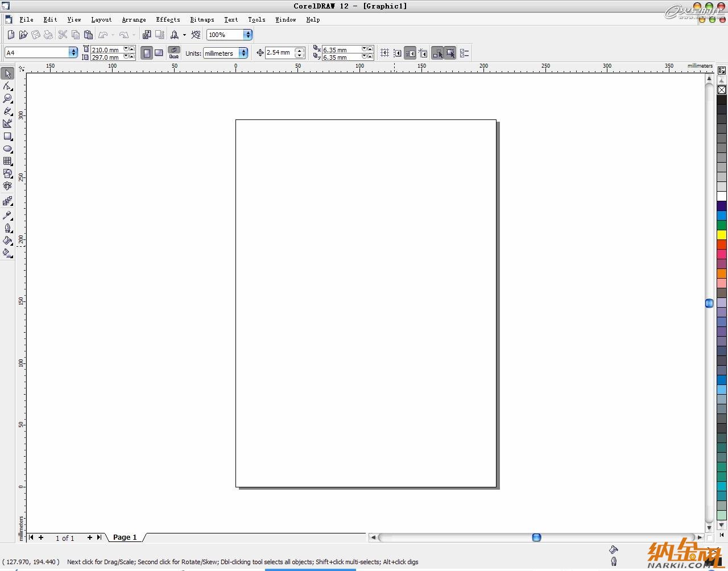Viewport: 728px width, 571px height.
Task: Open the Fill bucket tool
Action: tap(7, 241)
